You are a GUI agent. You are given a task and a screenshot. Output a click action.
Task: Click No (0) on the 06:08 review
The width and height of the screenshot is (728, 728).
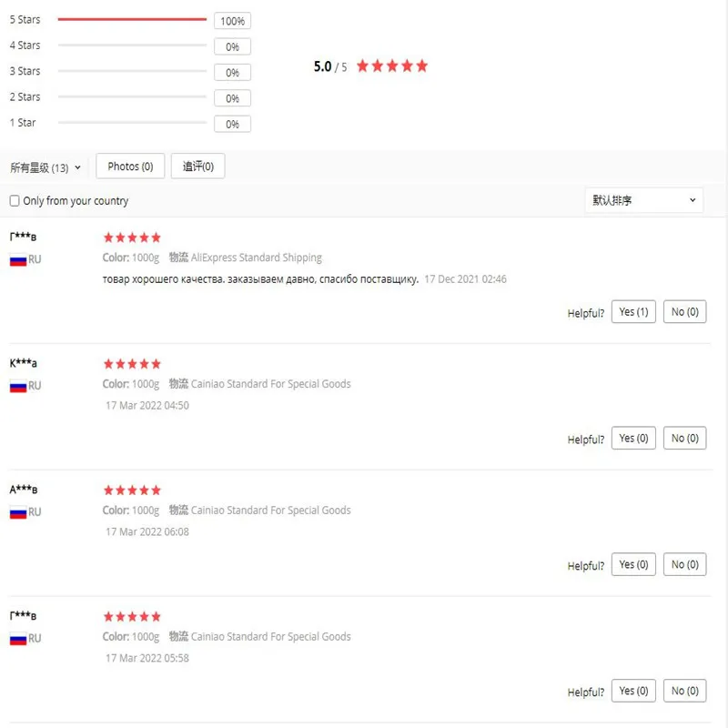click(x=684, y=565)
